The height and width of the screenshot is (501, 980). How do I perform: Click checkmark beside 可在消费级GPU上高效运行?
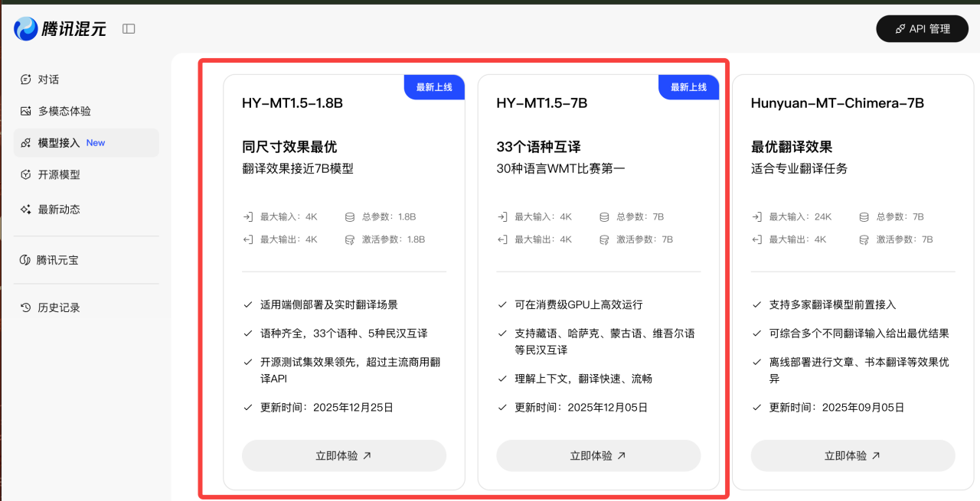502,304
